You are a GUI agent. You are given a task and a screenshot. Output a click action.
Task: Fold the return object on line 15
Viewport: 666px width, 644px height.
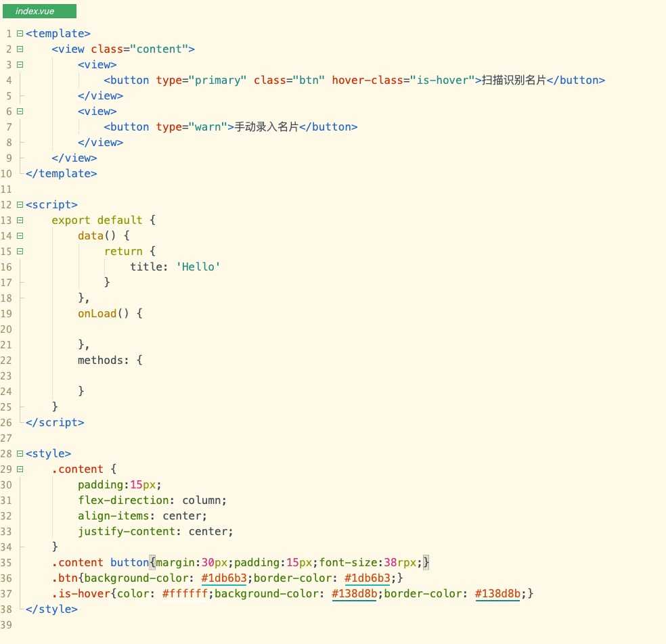(x=20, y=252)
